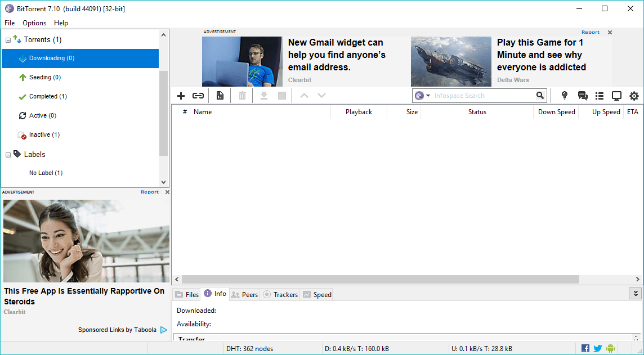
Task: Collapse the Torrents tree group
Action: click(8, 40)
